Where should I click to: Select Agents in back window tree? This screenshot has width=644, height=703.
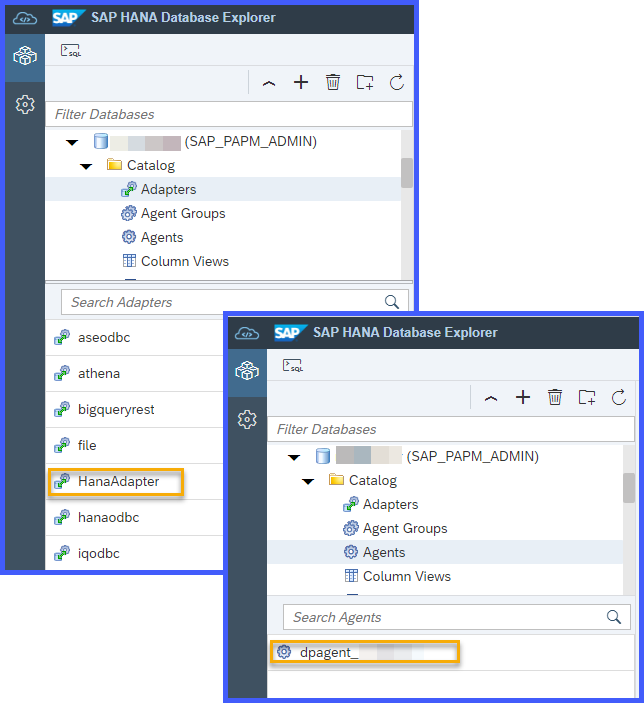pos(223,237)
